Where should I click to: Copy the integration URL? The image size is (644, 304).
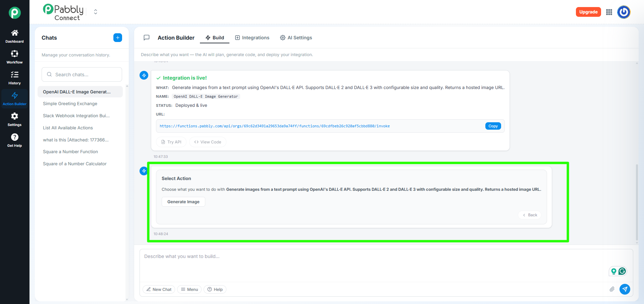click(x=493, y=126)
